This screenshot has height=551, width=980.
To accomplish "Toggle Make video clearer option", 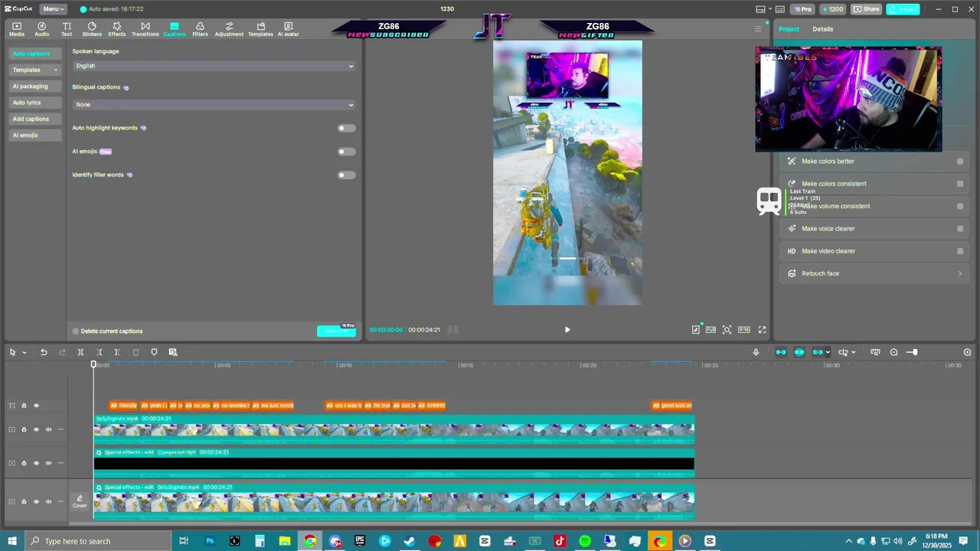I will pos(960,251).
